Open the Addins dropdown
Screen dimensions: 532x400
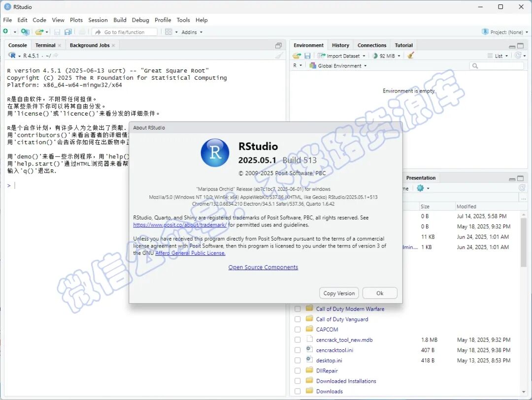tap(192, 32)
